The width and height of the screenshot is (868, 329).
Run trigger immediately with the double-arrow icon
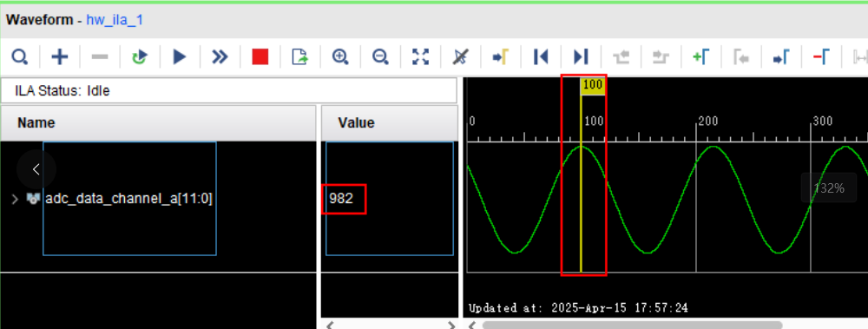click(x=220, y=56)
